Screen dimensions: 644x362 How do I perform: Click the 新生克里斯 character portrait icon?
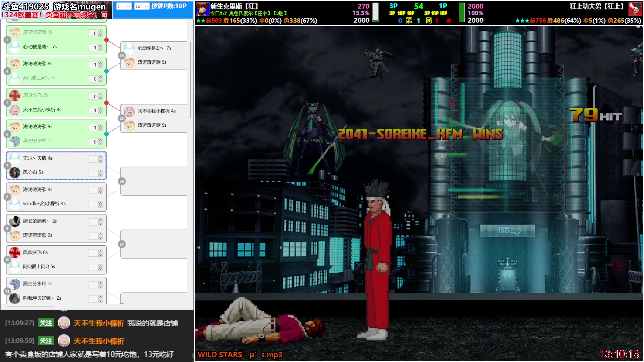(x=202, y=9)
